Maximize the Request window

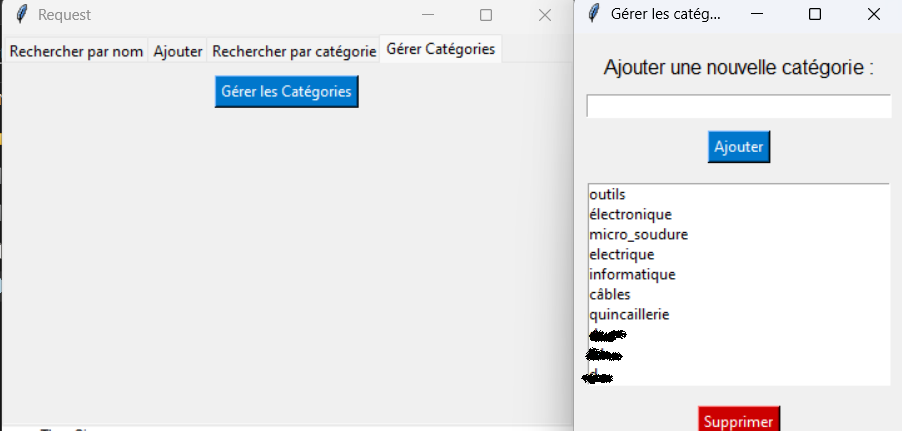(x=486, y=15)
